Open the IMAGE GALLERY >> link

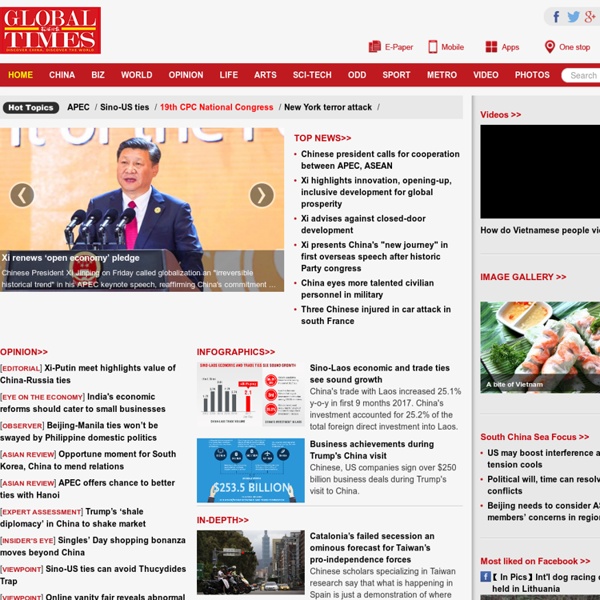click(x=523, y=277)
